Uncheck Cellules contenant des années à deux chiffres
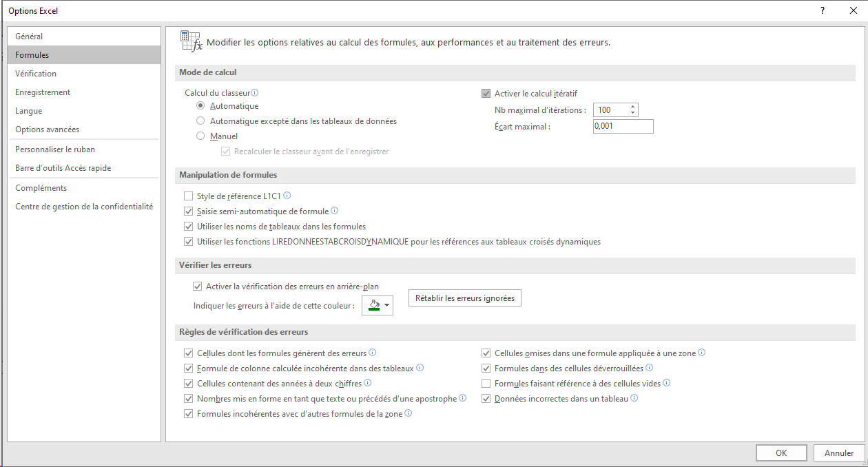 pos(189,384)
